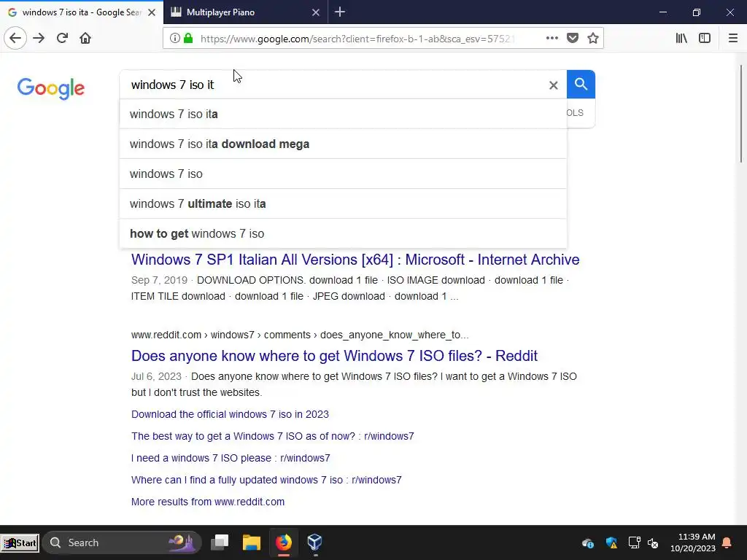This screenshot has width=747, height=560.
Task: Open 'Where can I find a fully updated windows 7 iso'
Action: [266, 480]
